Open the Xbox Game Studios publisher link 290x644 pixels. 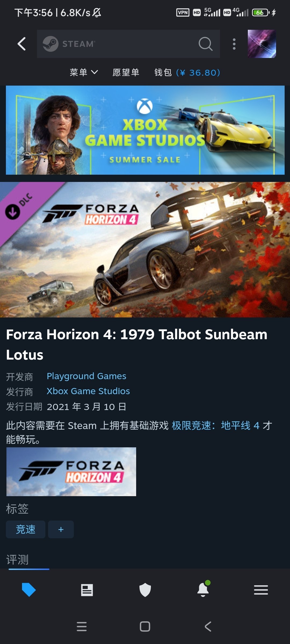(x=88, y=391)
